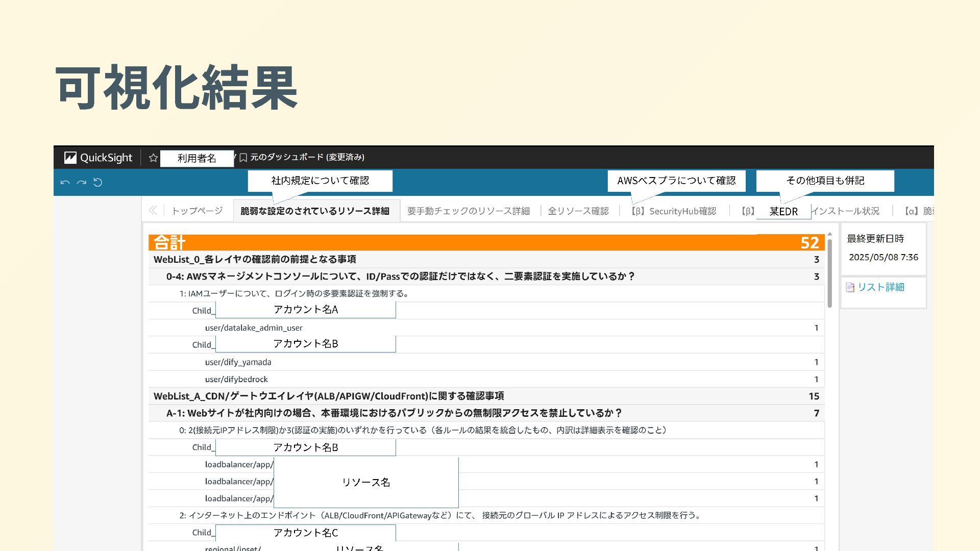Click the document icon beside リスト詳細
980x551 pixels.
pos(850,288)
